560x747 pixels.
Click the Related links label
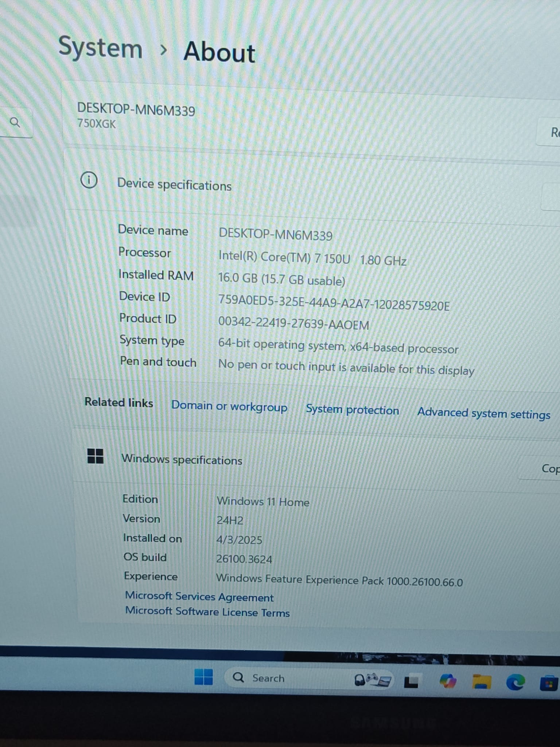click(x=119, y=402)
